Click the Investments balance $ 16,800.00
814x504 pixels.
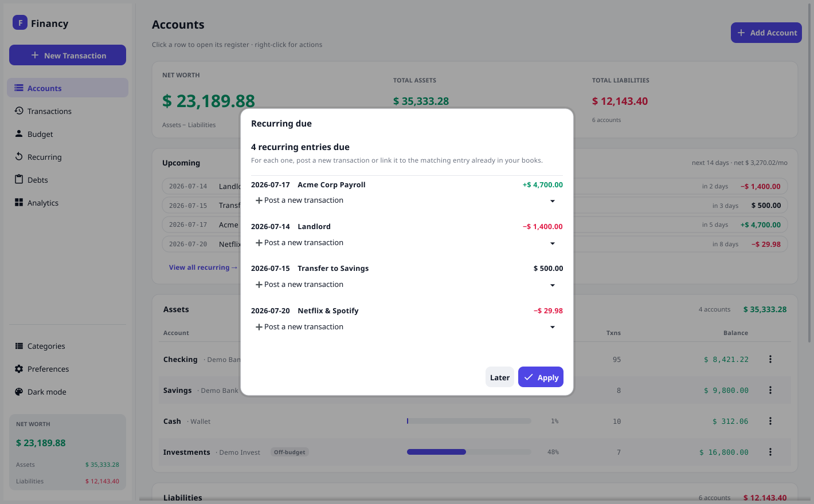pos(724,452)
